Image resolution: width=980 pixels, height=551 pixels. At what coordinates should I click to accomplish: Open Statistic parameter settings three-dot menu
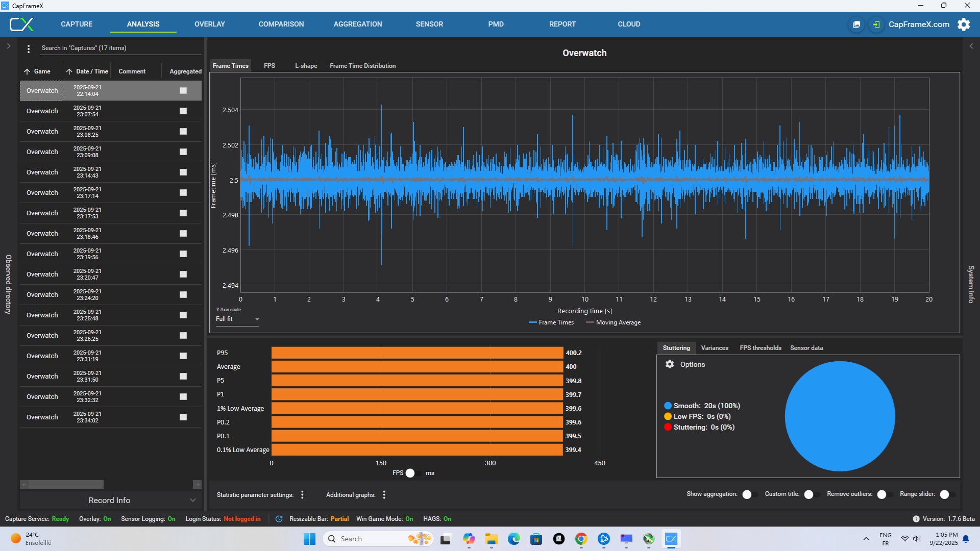click(302, 495)
